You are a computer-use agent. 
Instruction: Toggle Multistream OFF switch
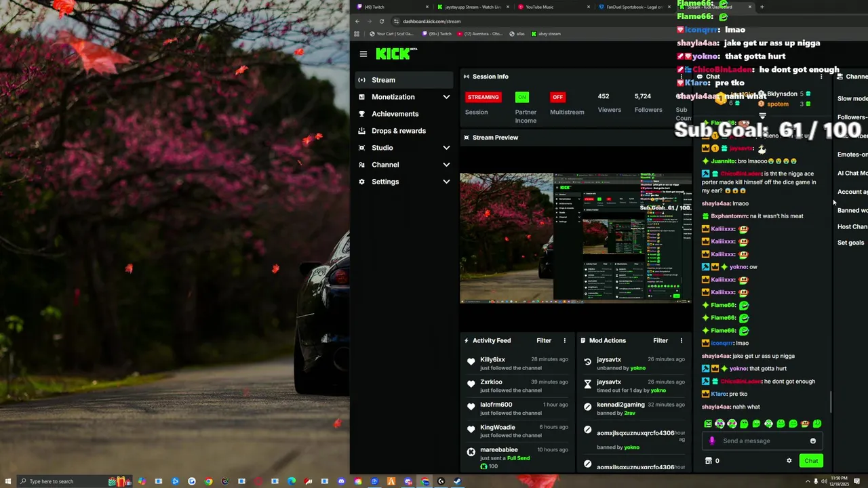557,97
